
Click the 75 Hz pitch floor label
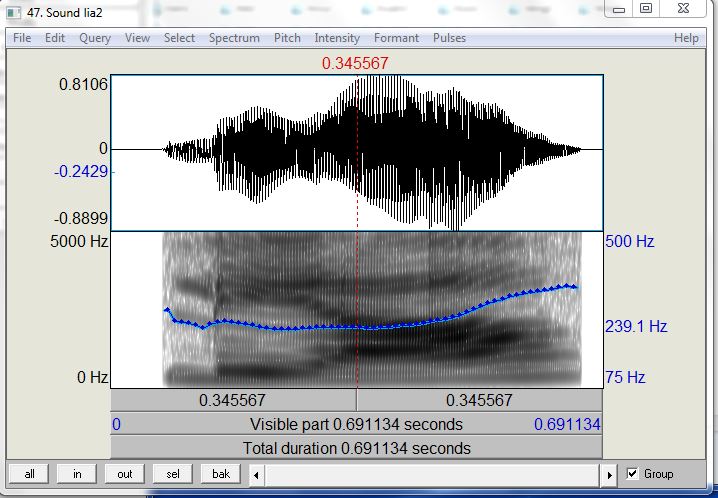[x=625, y=377]
